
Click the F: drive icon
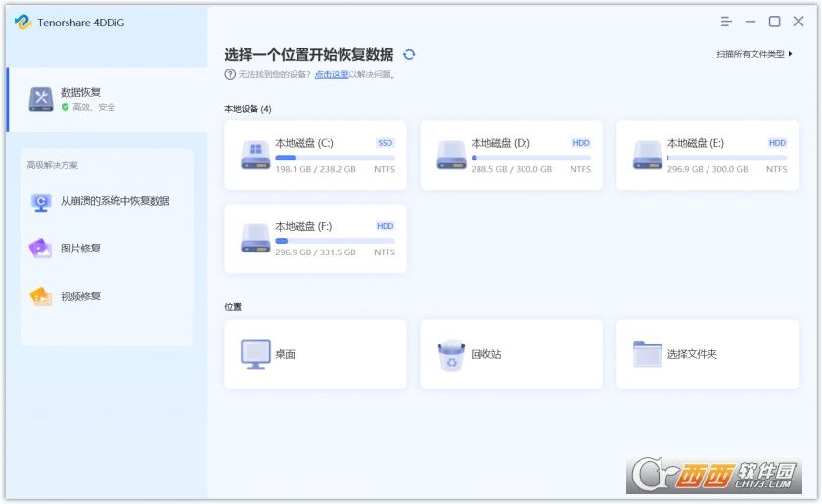(255, 238)
